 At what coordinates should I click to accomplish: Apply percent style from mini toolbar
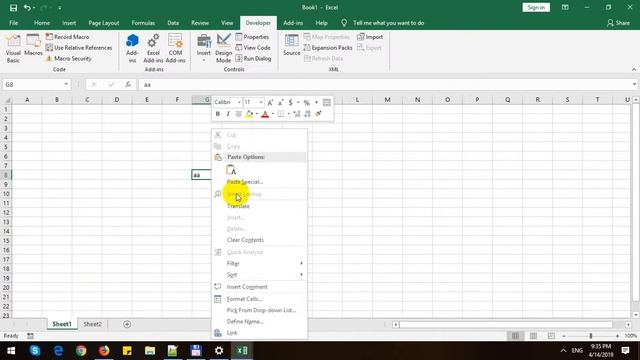point(306,102)
